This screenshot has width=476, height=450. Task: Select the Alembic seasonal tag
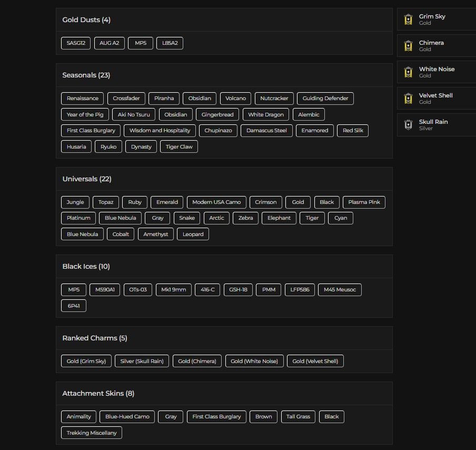click(x=309, y=114)
